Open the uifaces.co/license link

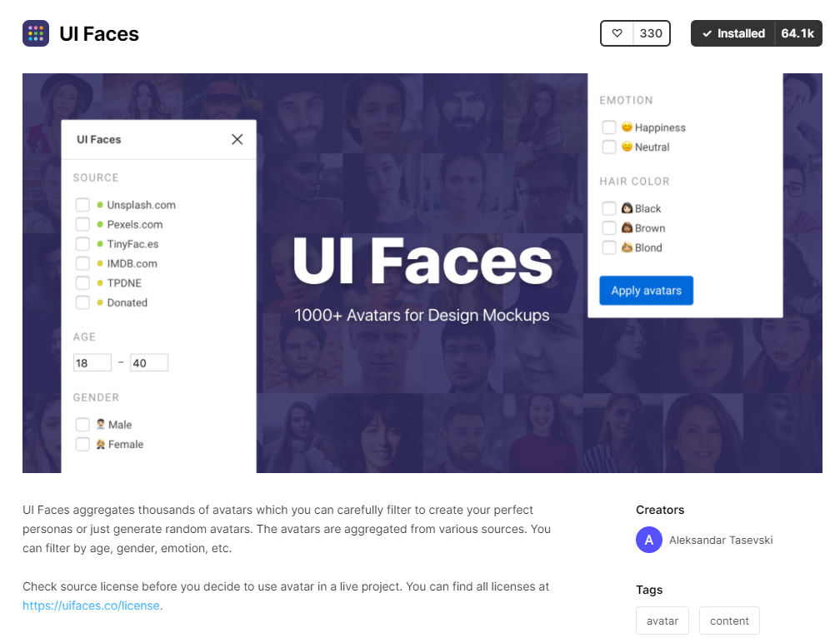click(x=91, y=606)
